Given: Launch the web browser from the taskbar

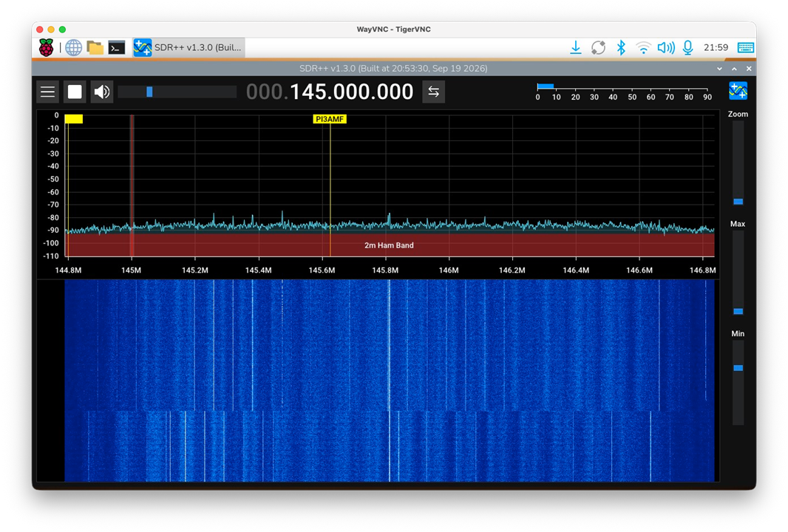Looking at the screenshot, I should point(74,48).
